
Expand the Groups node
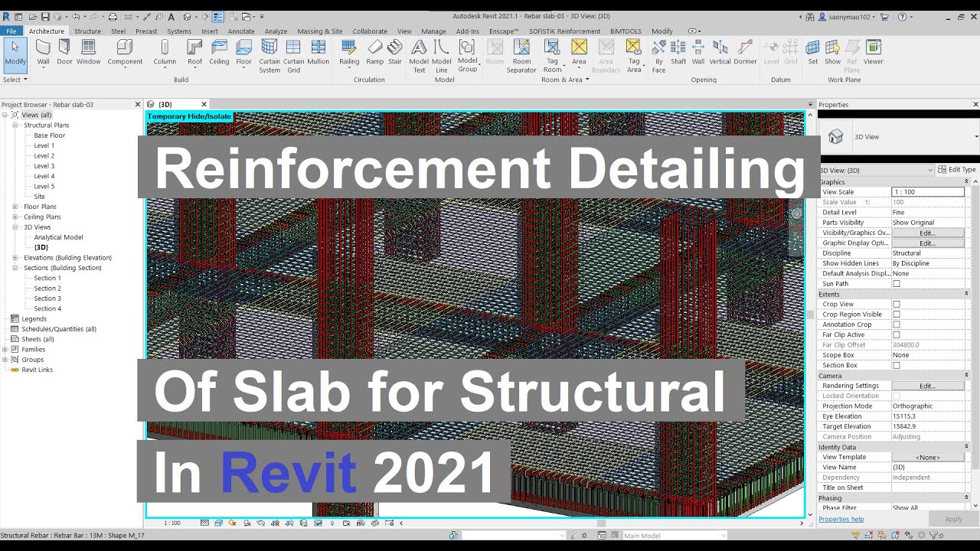(x=5, y=360)
